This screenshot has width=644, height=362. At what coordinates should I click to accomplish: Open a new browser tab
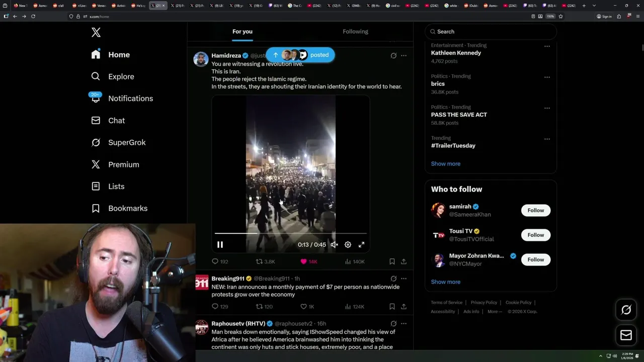(x=584, y=6)
